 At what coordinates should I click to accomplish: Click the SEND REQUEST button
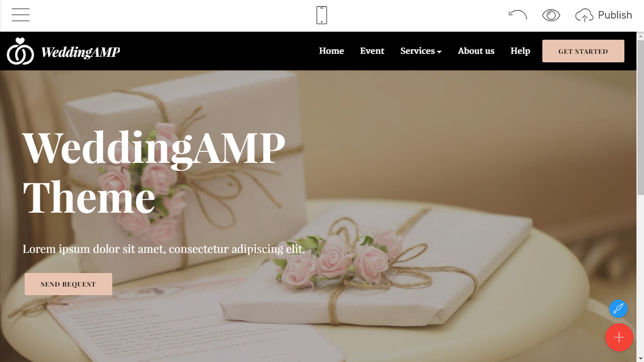pos(68,284)
